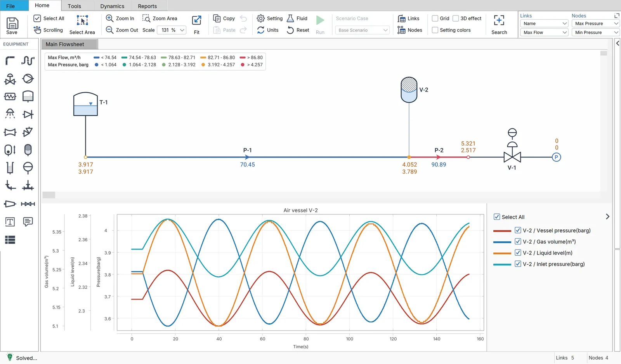This screenshot has height=364, width=621.
Task: Click the flowsheet horizontal scrollbar thumb
Action: click(49, 195)
